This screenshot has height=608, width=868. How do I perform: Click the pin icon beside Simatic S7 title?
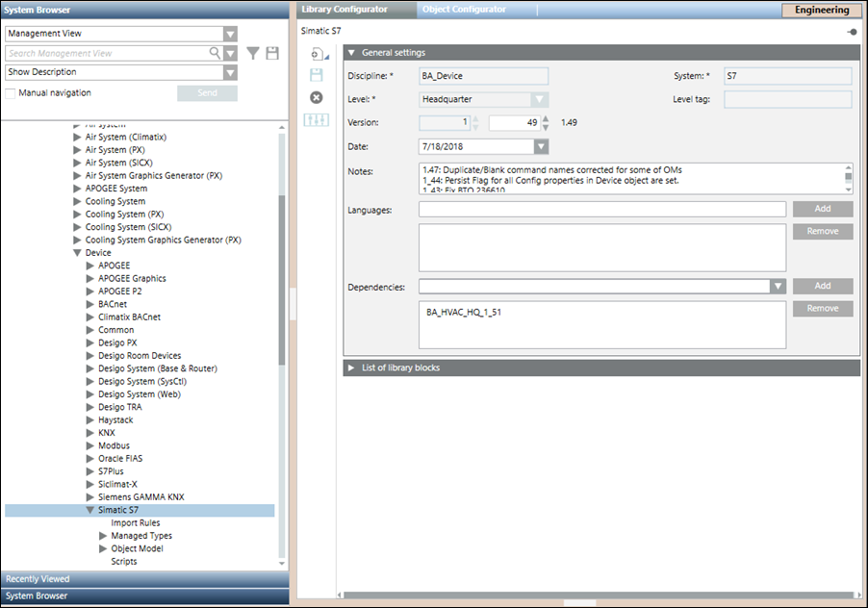852,32
